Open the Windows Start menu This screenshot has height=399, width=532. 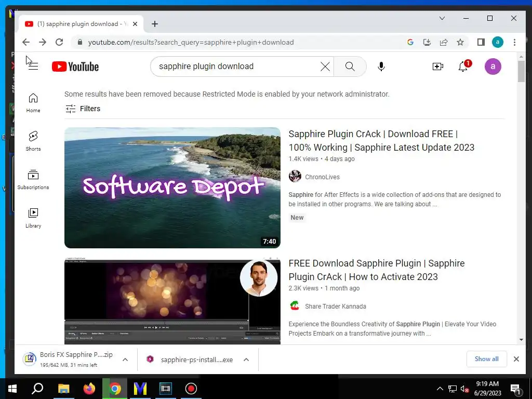12,389
